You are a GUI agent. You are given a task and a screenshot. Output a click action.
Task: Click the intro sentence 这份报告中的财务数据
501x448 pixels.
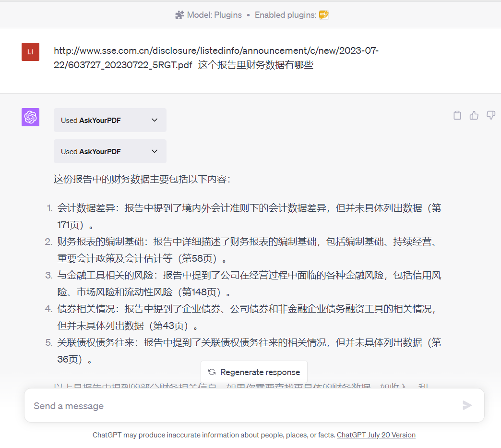click(142, 180)
